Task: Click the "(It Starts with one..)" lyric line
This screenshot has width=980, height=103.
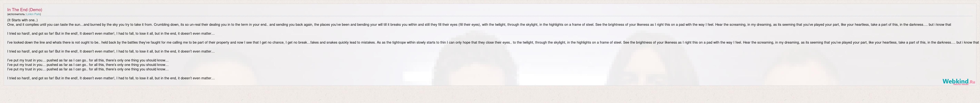Action: point(22,20)
